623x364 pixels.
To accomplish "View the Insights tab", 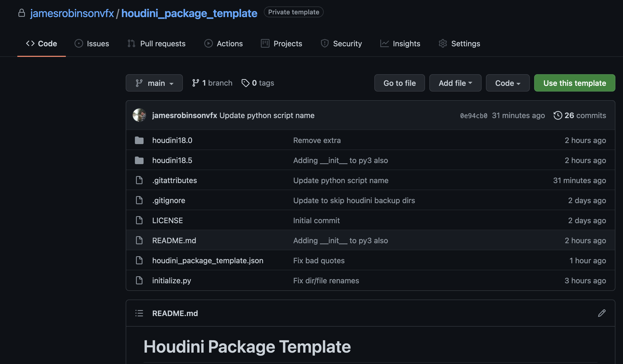I will [x=400, y=43].
